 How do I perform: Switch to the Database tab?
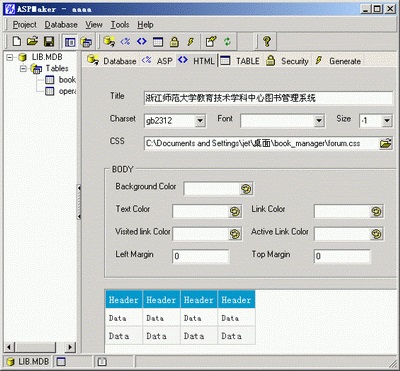112,61
